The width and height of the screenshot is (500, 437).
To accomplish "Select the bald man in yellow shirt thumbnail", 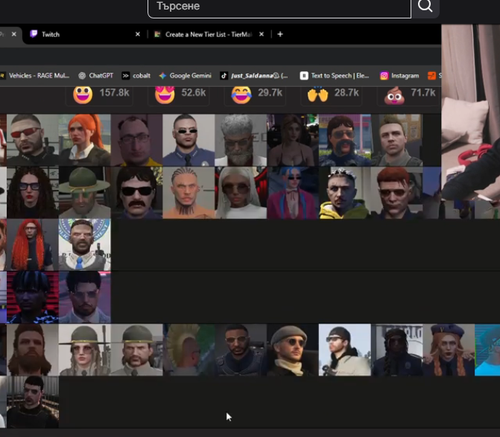I will click(137, 140).
